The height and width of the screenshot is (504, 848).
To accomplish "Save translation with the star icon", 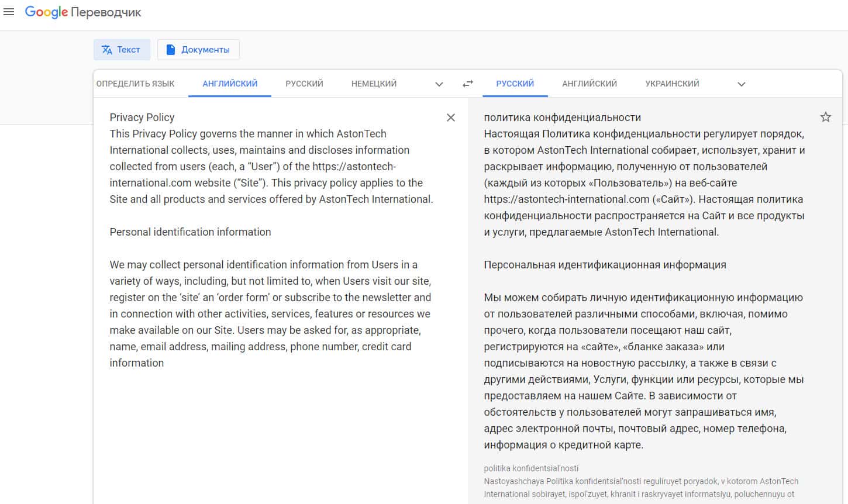I will pos(826,117).
